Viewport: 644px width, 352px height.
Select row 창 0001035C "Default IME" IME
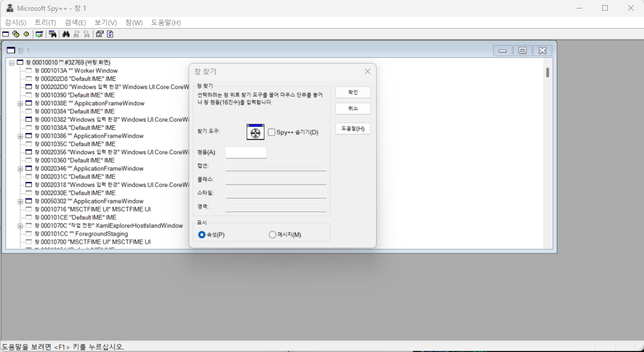click(x=75, y=144)
